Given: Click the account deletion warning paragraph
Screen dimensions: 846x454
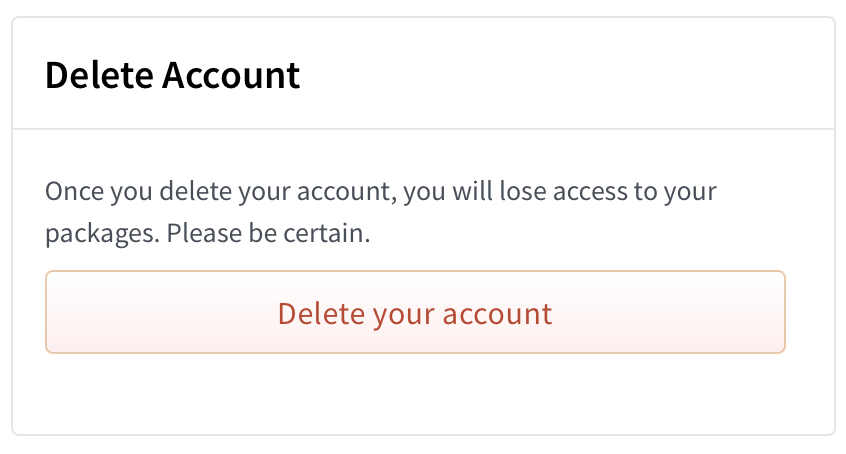Looking at the screenshot, I should (x=380, y=212).
